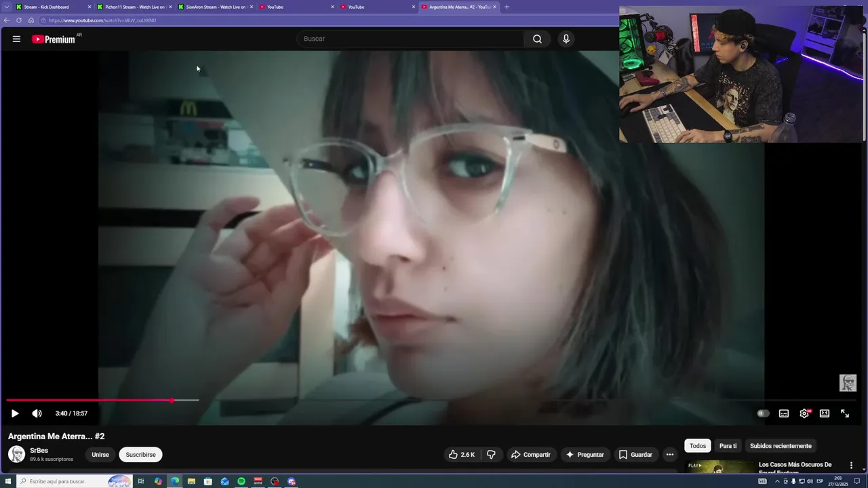Viewport: 868px width, 488px height.
Task: Open the YouTube guide hamburger menu
Action: [x=16, y=39]
